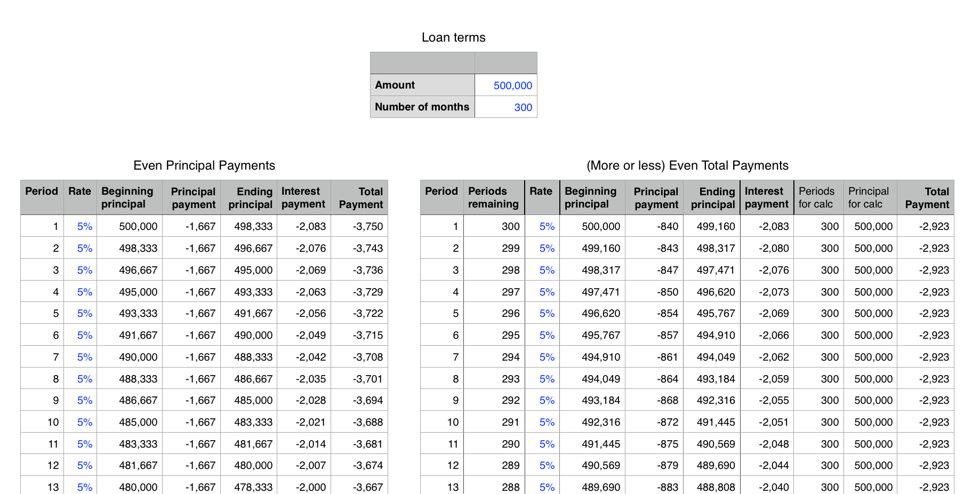The image size is (980, 494).
Task: Click the 296 periods remaining cell
Action: point(494,313)
